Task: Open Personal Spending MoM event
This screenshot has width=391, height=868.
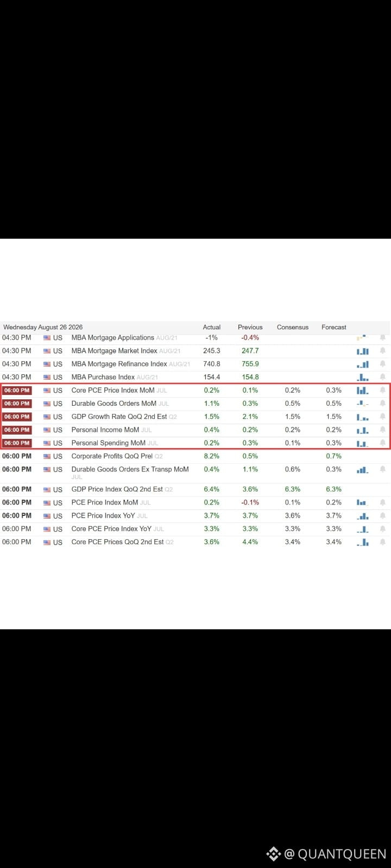Action: tap(109, 443)
